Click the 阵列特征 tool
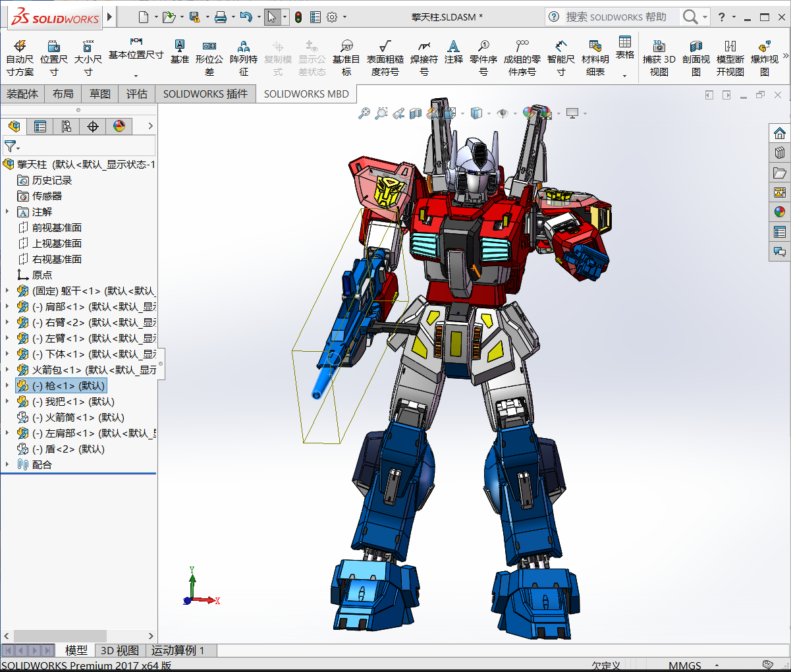This screenshot has width=791, height=672. click(x=244, y=58)
